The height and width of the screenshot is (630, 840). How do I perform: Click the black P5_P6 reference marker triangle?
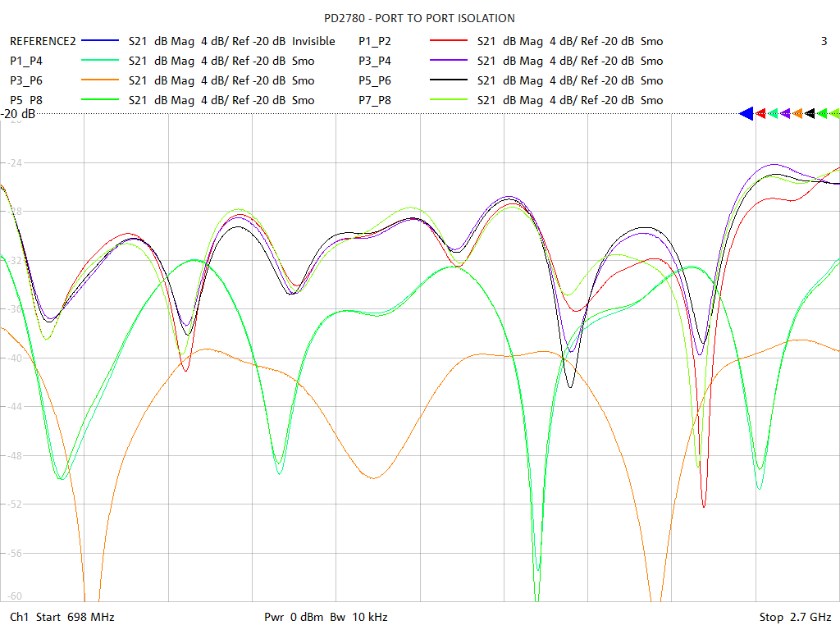pos(810,113)
